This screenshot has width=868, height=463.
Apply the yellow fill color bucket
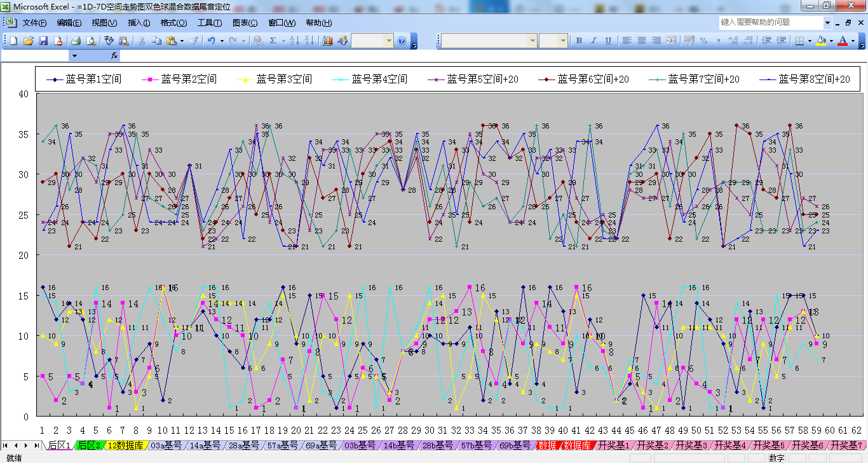click(821, 41)
